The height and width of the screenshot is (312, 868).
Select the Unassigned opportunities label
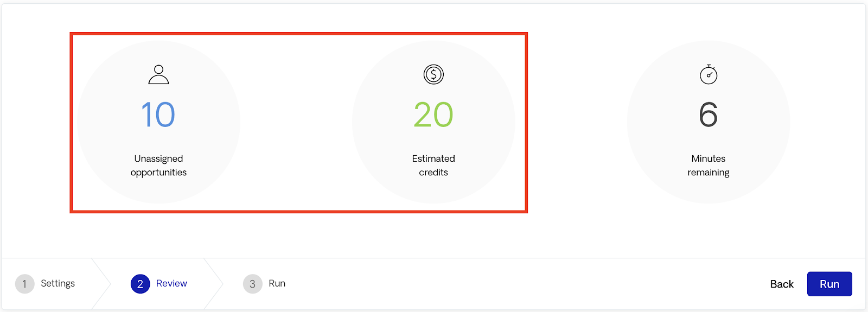[158, 165]
